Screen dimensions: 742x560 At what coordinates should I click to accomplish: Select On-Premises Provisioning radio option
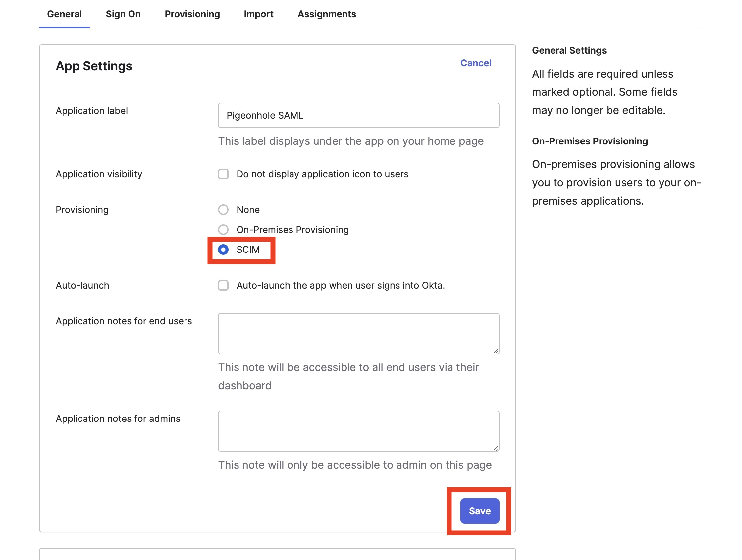pos(223,230)
